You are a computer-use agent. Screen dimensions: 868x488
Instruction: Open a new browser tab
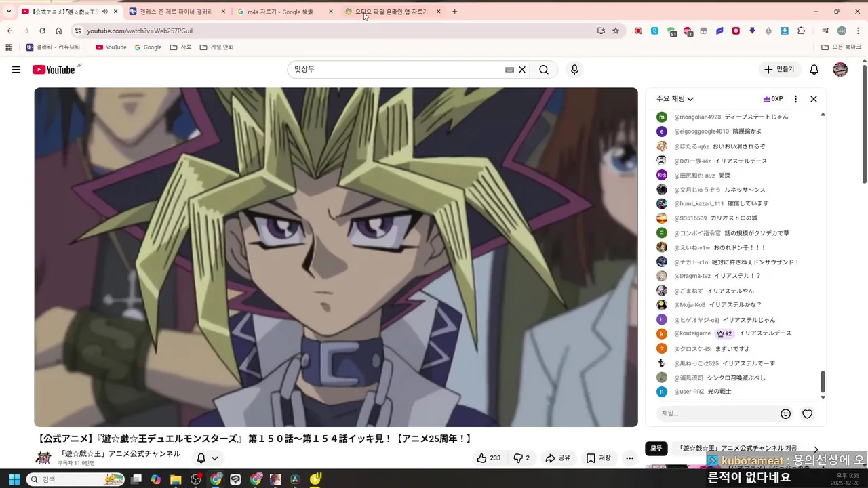(454, 12)
